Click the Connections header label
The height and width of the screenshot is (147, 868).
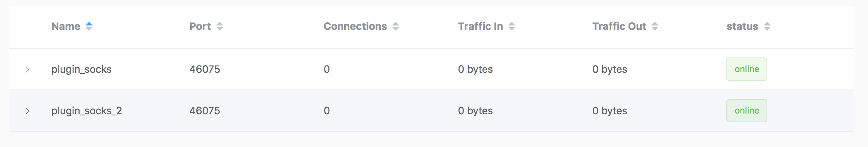(x=355, y=26)
